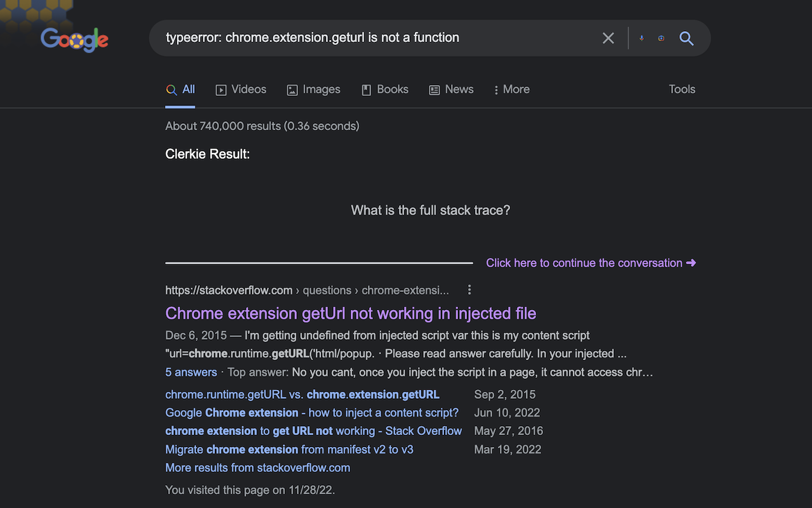Click the 'What is the full stack trace?' text
This screenshot has width=812, height=508.
pos(431,210)
